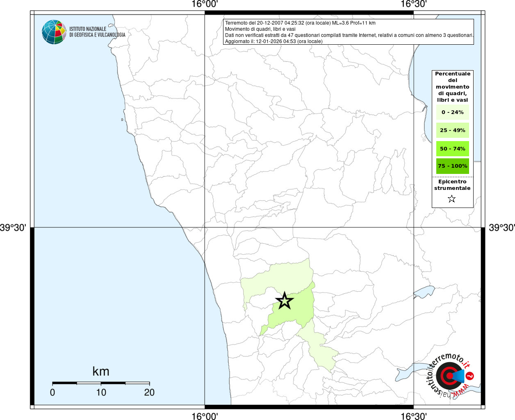Click the top 16°30' longitude label
Viewport: 515px width, 420px height.
[x=414, y=5]
